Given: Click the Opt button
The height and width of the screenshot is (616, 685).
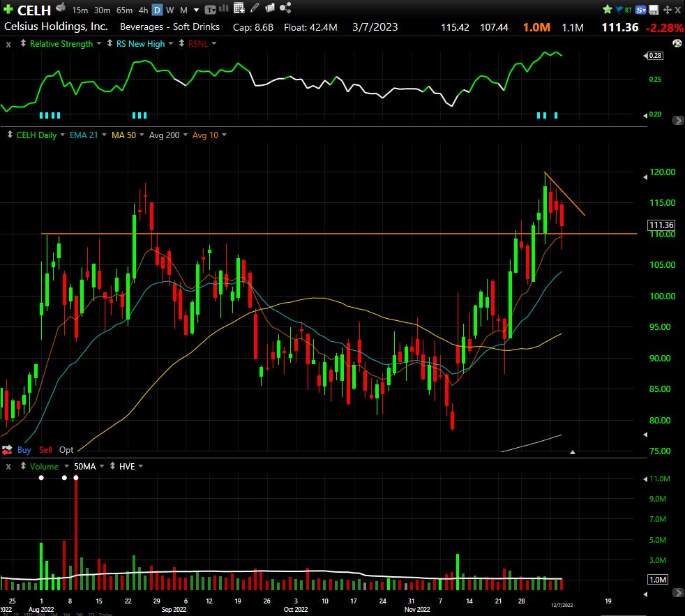Looking at the screenshot, I should pyautogui.click(x=66, y=449).
